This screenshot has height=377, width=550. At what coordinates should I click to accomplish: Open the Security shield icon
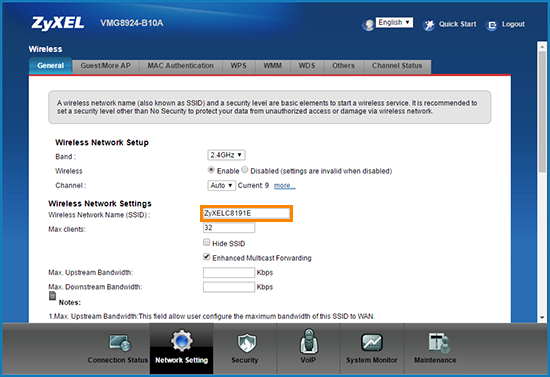tap(247, 343)
